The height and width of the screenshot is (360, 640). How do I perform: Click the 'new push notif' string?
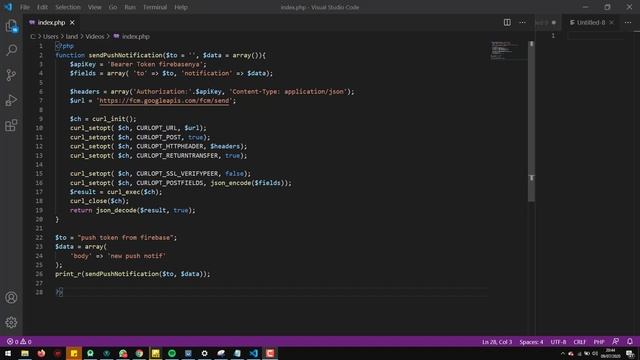[x=137, y=256]
